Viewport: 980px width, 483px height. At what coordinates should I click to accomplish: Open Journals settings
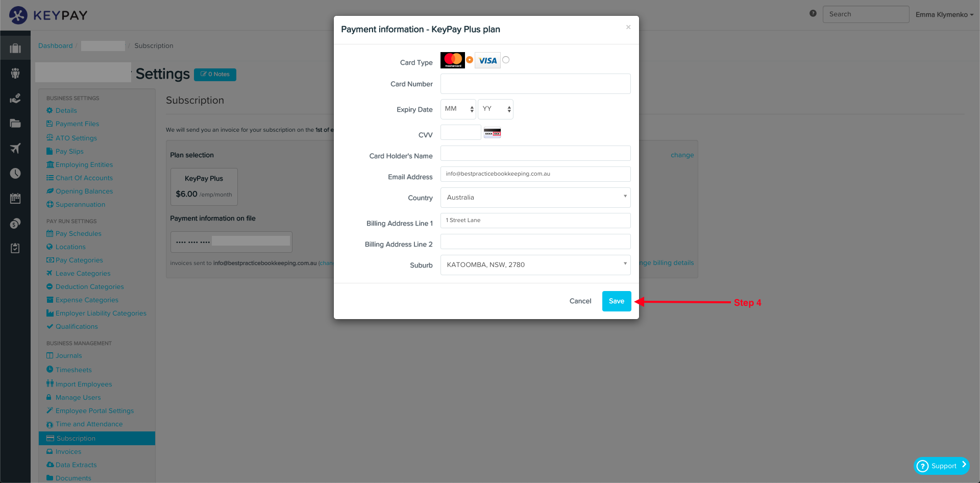click(x=68, y=355)
